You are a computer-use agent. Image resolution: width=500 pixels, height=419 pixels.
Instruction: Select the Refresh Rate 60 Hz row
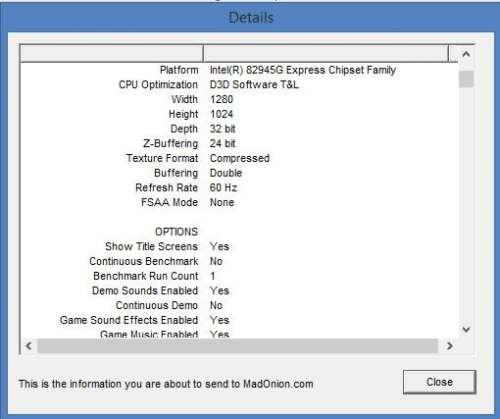pyautogui.click(x=239, y=188)
